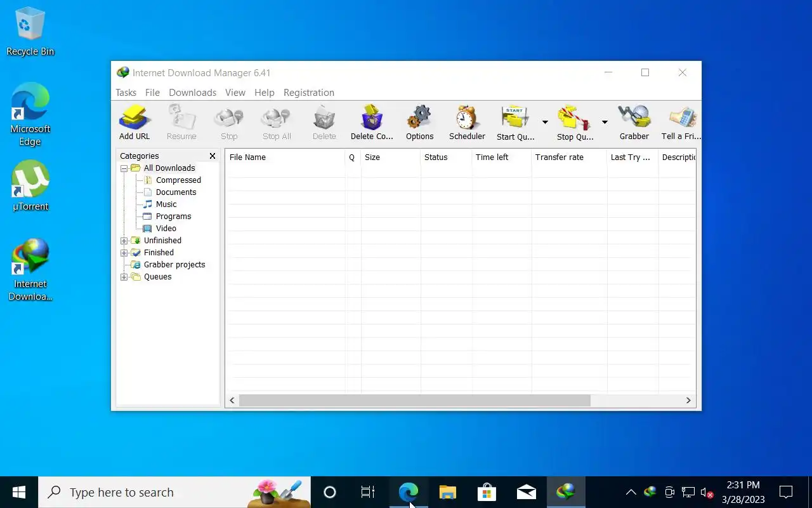Open the File menu

152,93
